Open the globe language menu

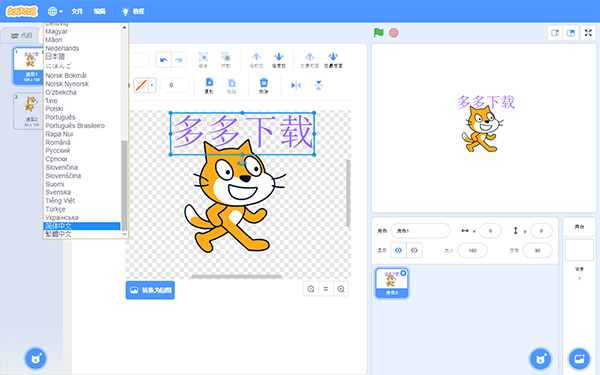pyautogui.click(x=55, y=11)
